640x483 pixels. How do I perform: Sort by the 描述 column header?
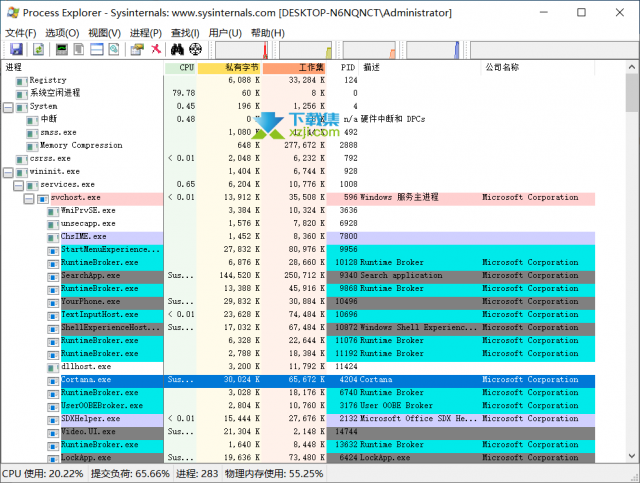[x=420, y=67]
